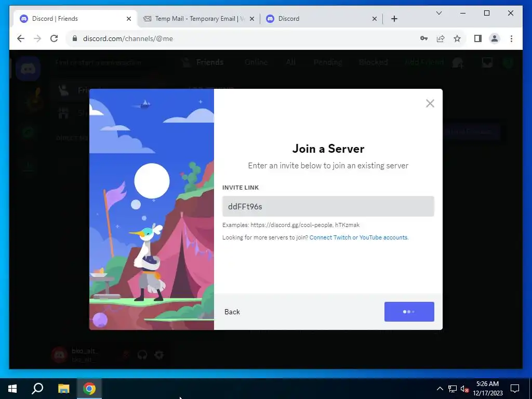Click the dimmed Online tab
532x399 pixels.
[256, 62]
